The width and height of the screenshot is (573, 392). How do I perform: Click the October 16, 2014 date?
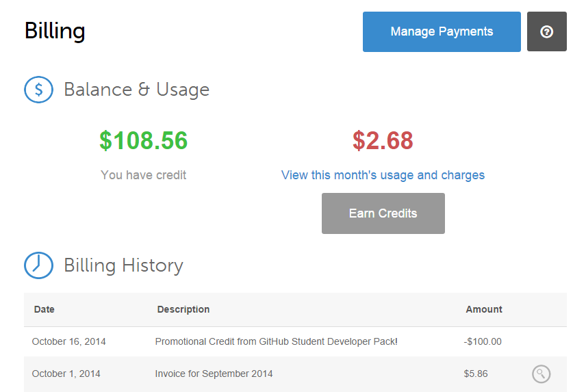tap(69, 341)
